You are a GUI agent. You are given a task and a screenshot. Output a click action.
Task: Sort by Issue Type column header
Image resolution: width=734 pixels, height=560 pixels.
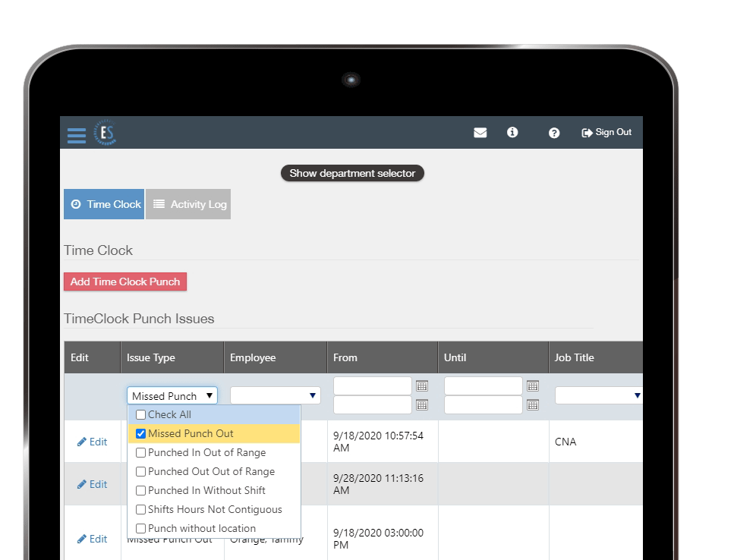click(151, 357)
